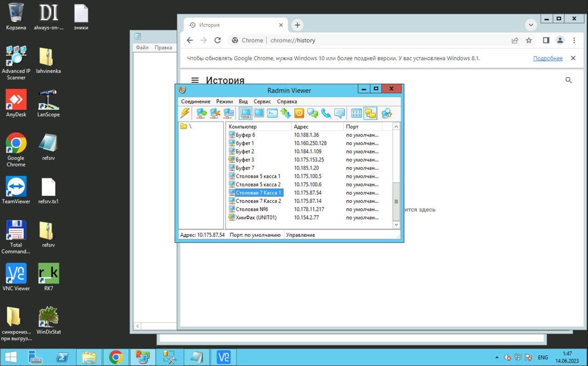Close the История tab
Image resolution: width=588 pixels, height=366 pixels.
click(281, 25)
